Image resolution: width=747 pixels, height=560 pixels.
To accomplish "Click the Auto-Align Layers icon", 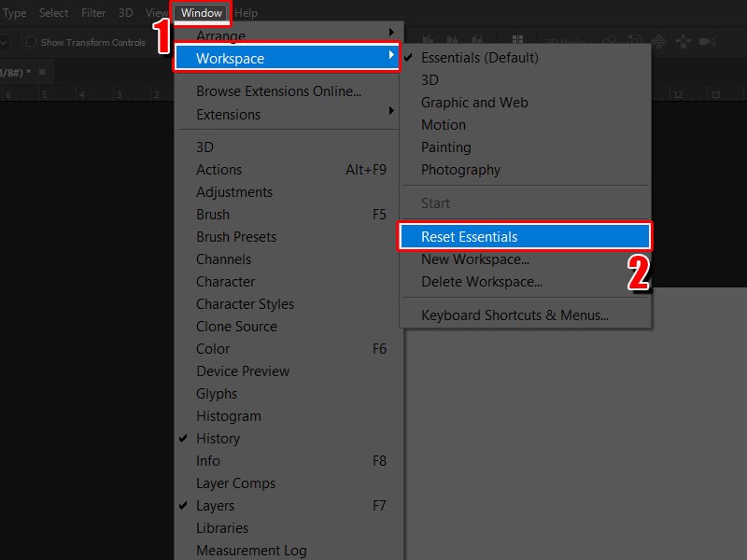I will [x=516, y=41].
